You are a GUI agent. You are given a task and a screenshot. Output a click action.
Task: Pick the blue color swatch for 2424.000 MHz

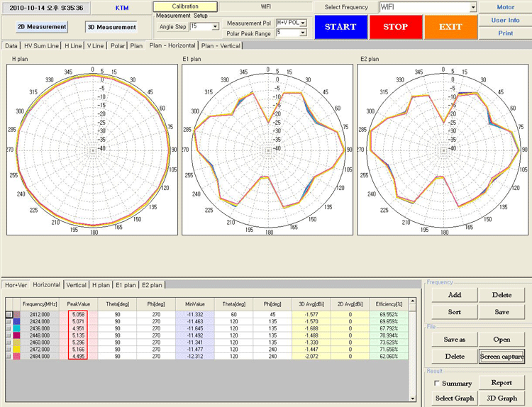click(x=16, y=321)
